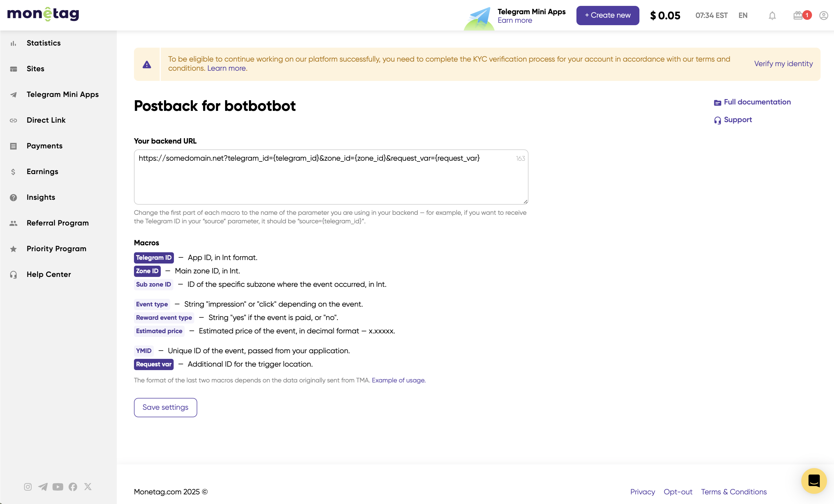Open Monetag YouTube channel
834x504 pixels.
click(58, 486)
